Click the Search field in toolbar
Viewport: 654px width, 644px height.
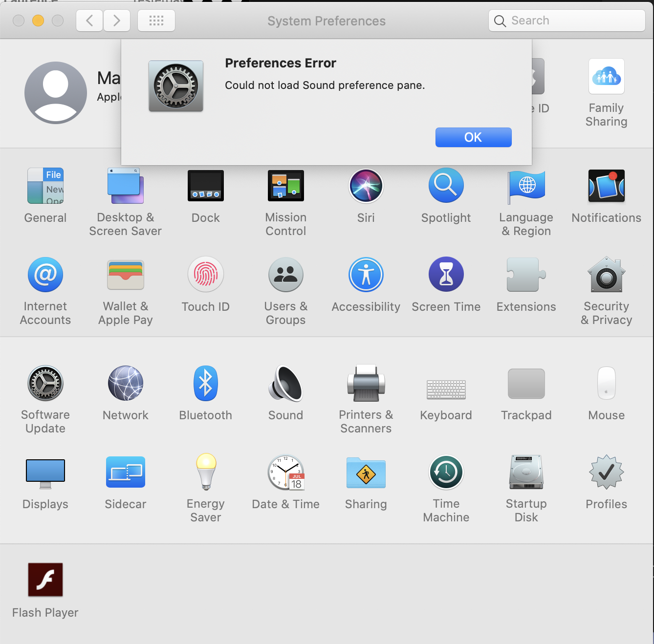567,21
